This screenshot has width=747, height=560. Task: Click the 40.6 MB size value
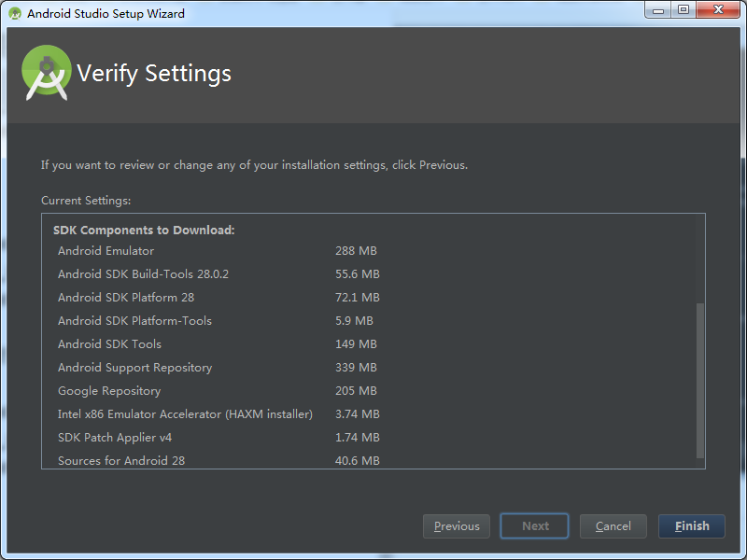tap(358, 461)
